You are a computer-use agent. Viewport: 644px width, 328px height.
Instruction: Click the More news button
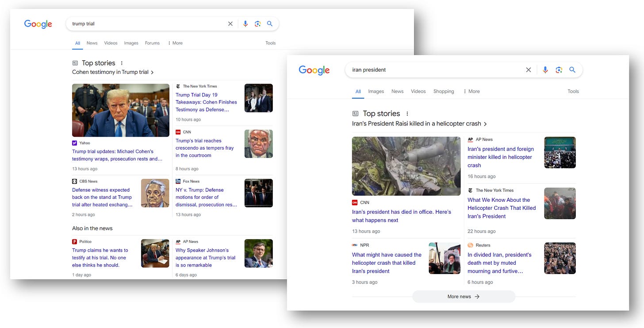pyautogui.click(x=464, y=297)
